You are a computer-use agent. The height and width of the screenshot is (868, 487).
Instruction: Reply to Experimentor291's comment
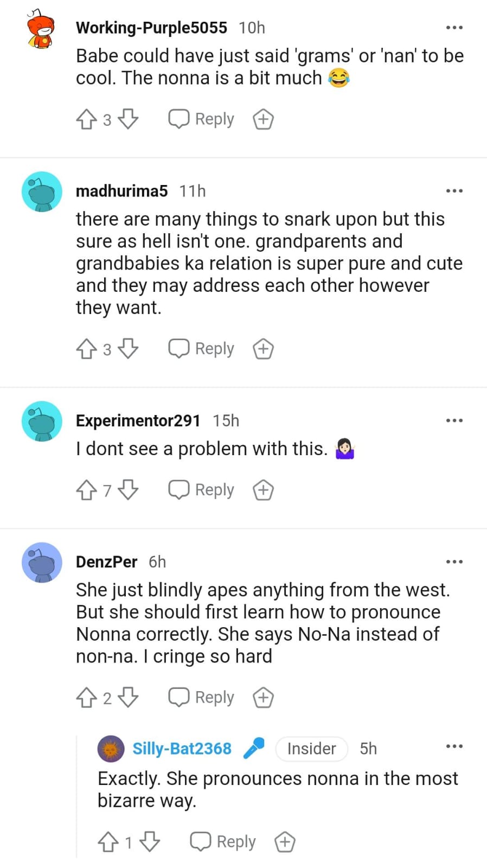[201, 490]
